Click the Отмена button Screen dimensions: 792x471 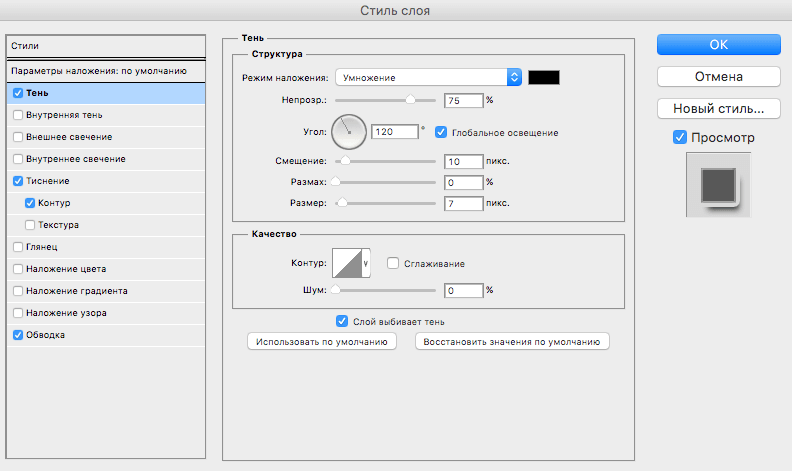pyautogui.click(x=717, y=76)
